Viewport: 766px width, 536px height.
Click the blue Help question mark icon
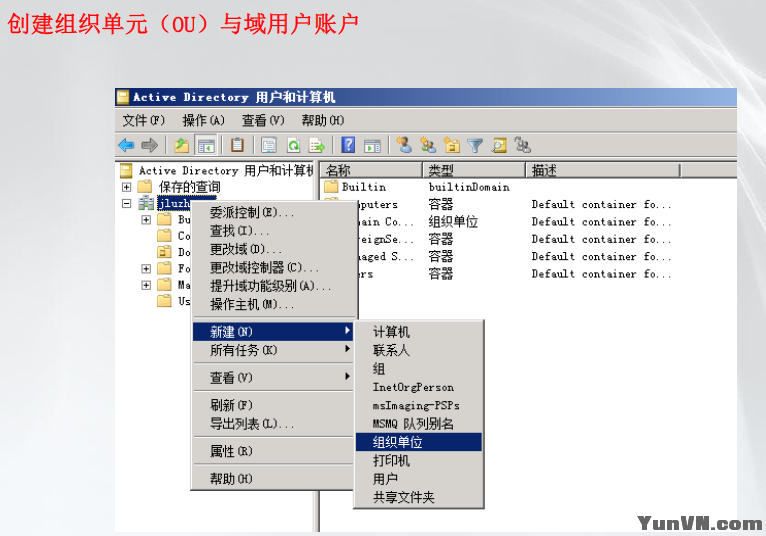point(348,145)
